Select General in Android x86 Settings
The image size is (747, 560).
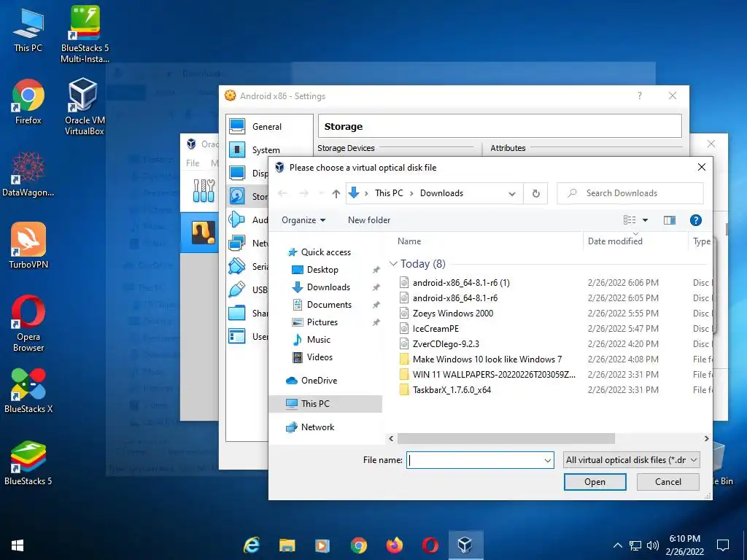pyautogui.click(x=267, y=127)
